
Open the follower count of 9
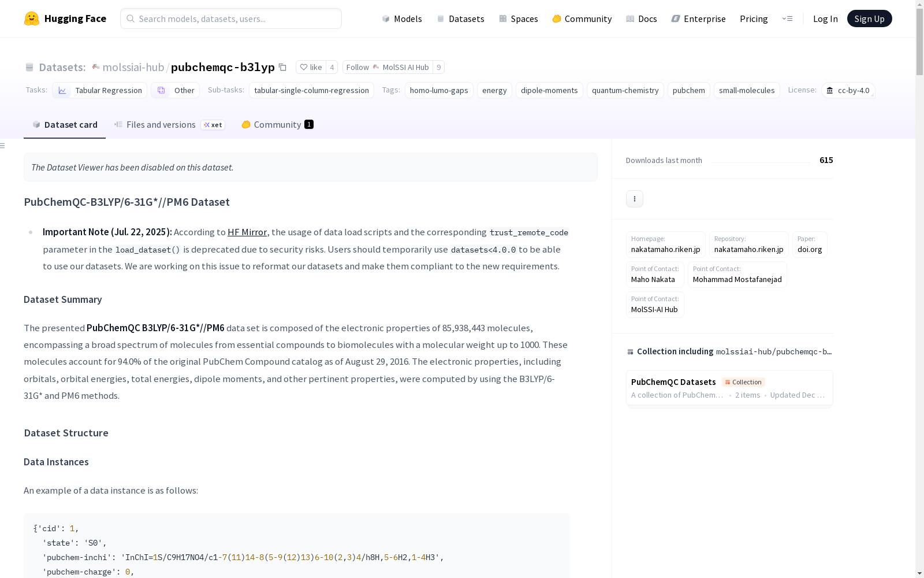(x=439, y=67)
